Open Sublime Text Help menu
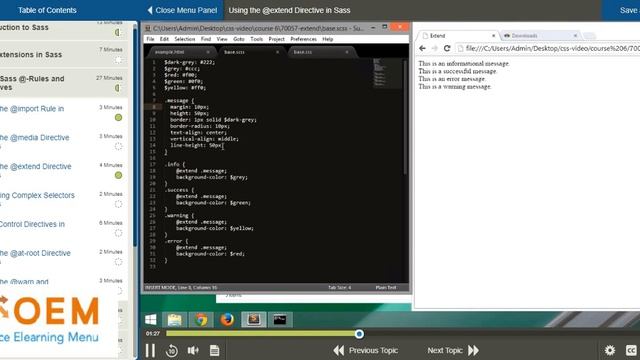The height and width of the screenshot is (360, 640). [328, 39]
